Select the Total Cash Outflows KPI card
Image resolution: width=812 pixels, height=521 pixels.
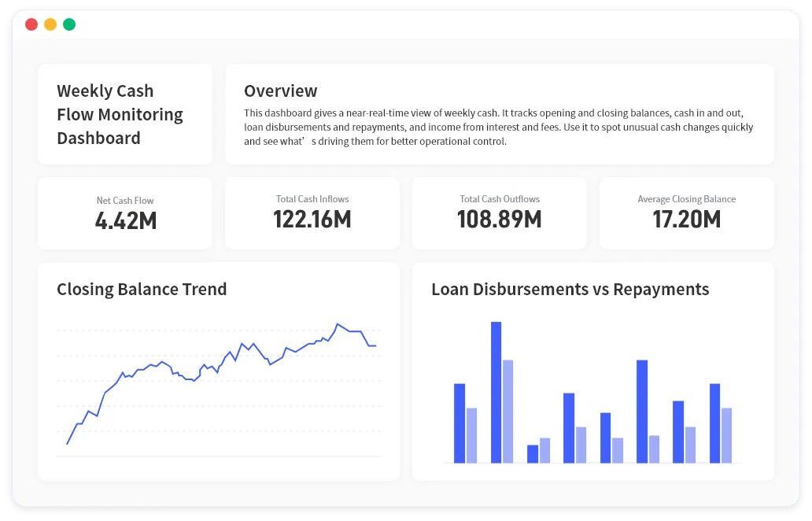click(499, 212)
